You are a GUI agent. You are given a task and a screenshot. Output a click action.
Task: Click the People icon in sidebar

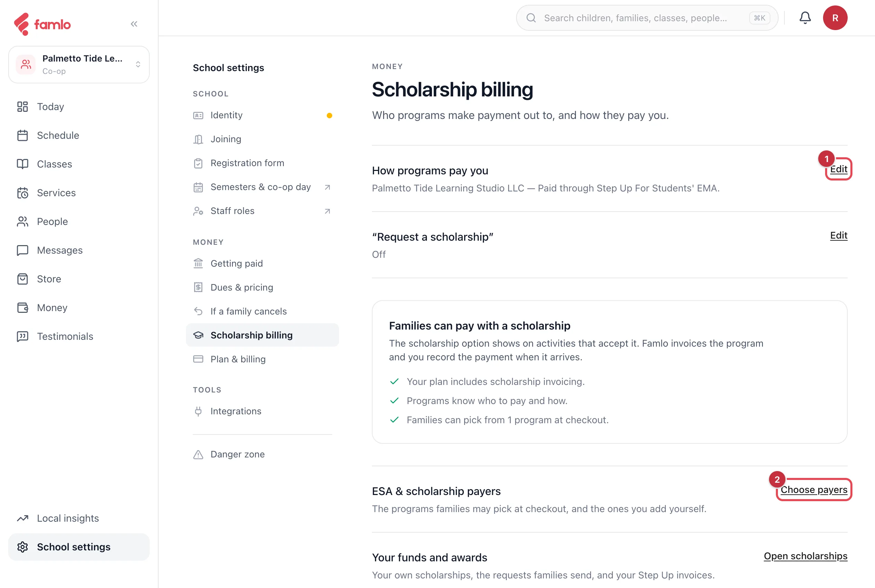click(x=23, y=222)
